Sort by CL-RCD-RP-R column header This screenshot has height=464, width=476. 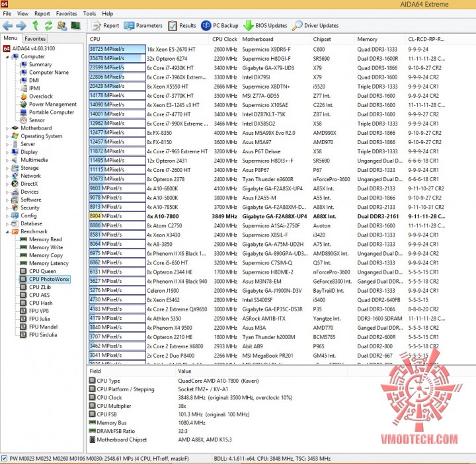(426, 39)
